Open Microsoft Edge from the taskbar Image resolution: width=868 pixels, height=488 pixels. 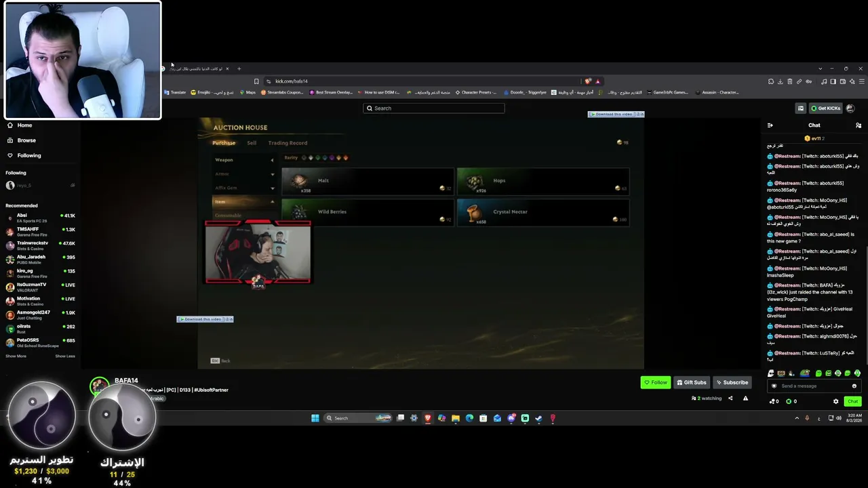pos(469,418)
